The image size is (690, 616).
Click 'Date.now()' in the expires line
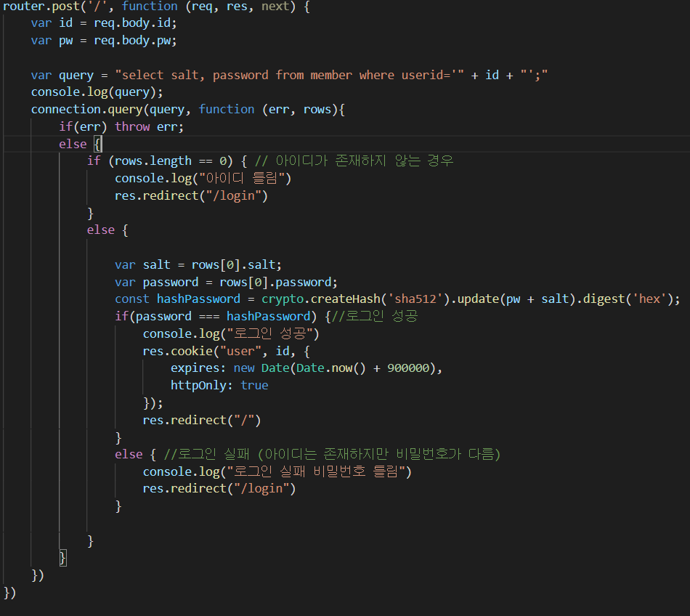tap(331, 368)
